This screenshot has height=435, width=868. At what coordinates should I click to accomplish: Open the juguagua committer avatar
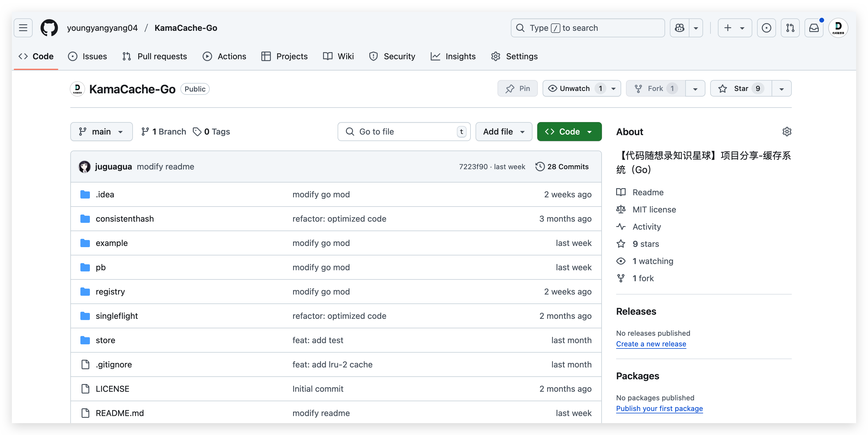84,167
